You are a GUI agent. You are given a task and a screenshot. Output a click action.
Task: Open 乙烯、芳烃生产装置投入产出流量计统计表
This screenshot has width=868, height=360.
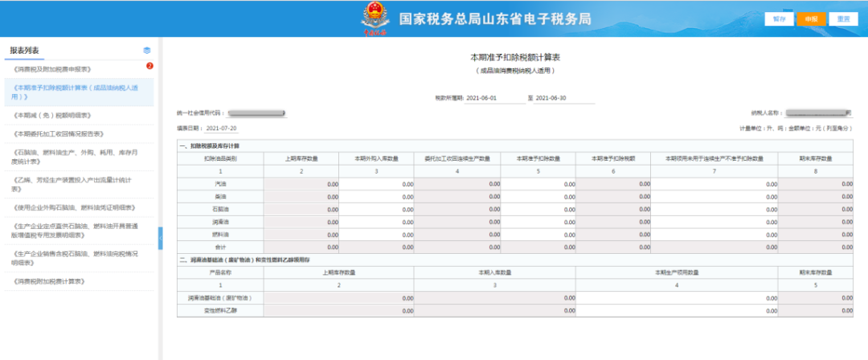coord(79,185)
